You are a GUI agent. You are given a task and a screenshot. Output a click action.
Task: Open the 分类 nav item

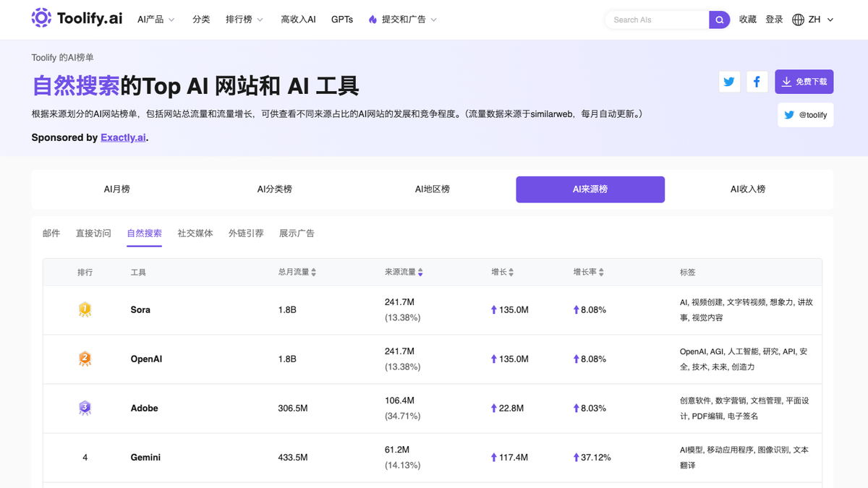point(201,20)
